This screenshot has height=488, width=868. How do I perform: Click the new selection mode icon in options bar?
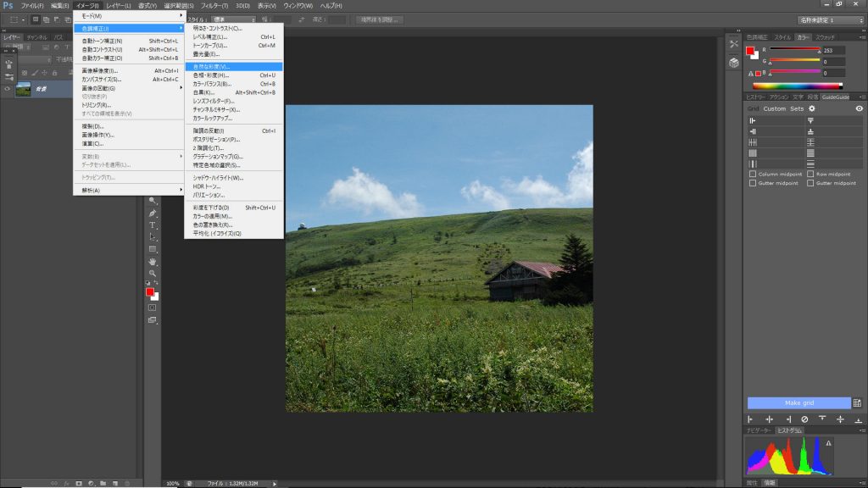[36, 19]
